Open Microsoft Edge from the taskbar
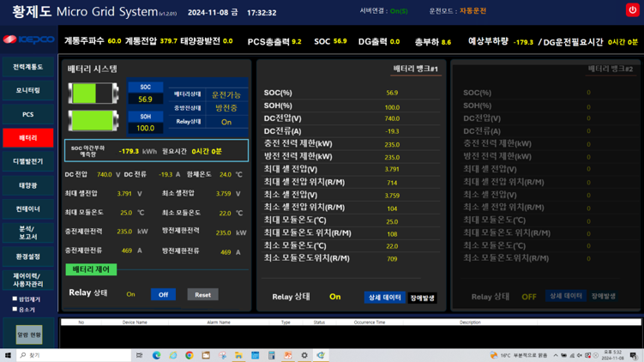Screen dimensions: 644x362 pos(156,355)
